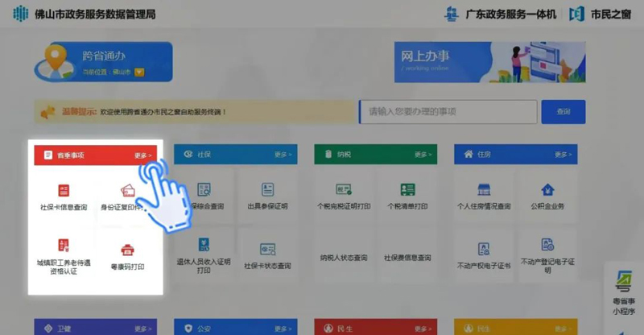Image resolution: width=644 pixels, height=335 pixels.
Task: Click the 请输入您要办理的事项 search field
Action: coord(448,112)
